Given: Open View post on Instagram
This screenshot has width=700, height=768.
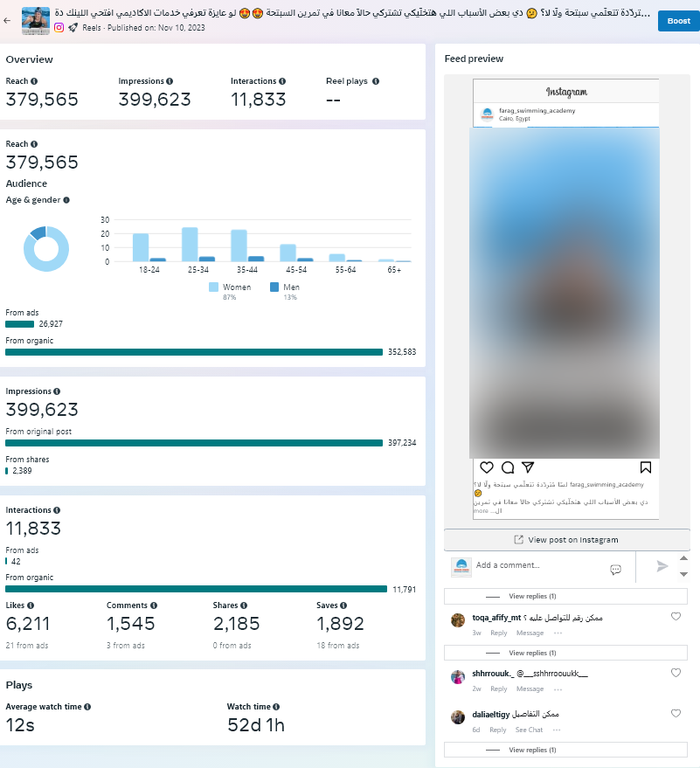Looking at the screenshot, I should [x=566, y=540].
